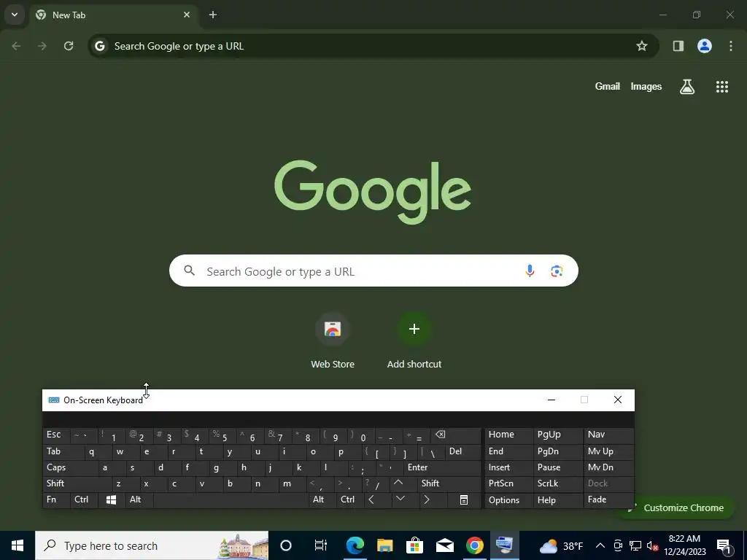Open the Google apps grid

[x=722, y=87]
